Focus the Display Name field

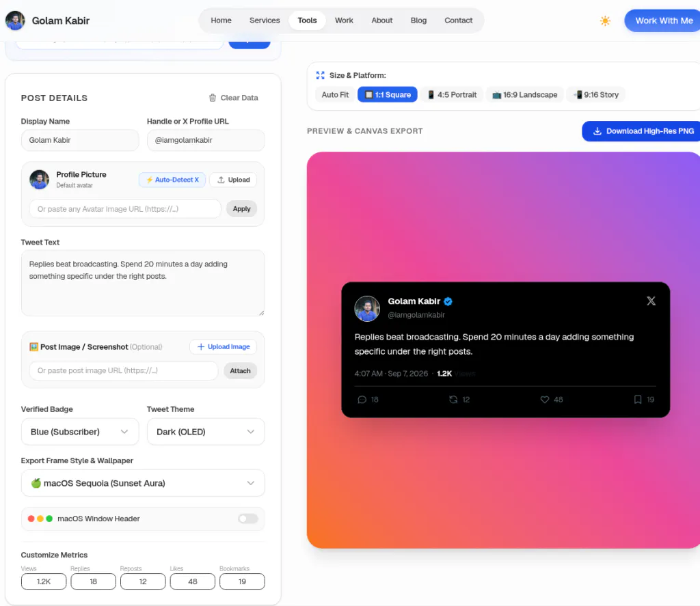(x=80, y=140)
